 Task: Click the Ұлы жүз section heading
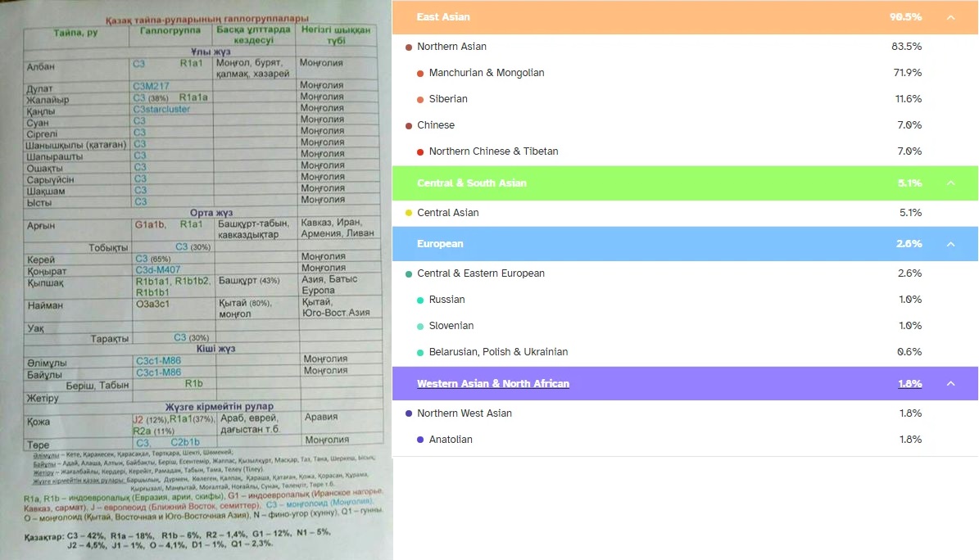coord(211,52)
